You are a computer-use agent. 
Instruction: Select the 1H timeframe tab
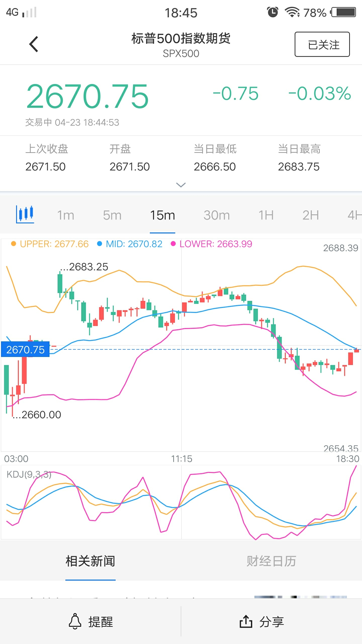266,215
